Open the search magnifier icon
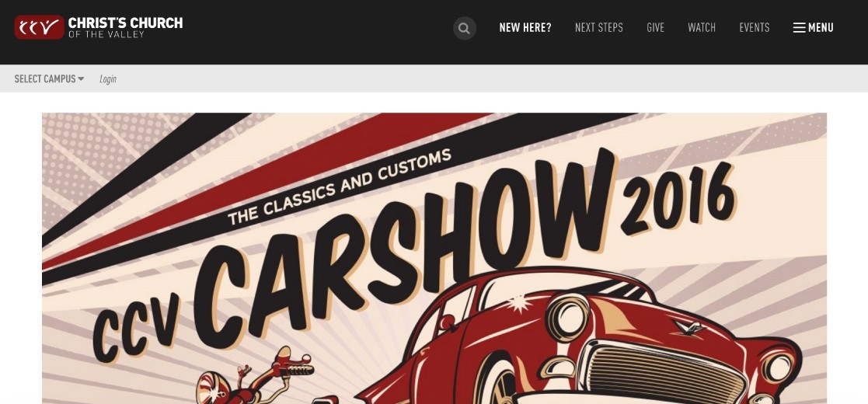Screen dimensions: 868x404 click(x=465, y=28)
